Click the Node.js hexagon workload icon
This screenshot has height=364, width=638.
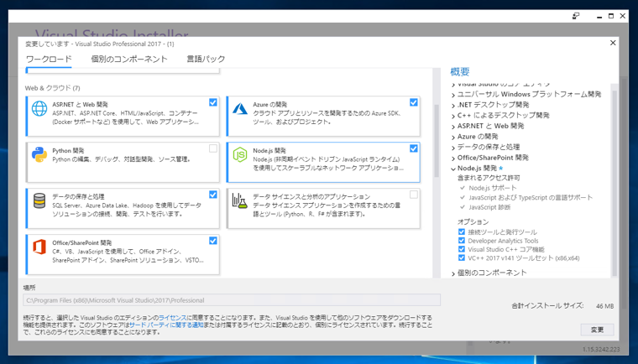(x=240, y=155)
